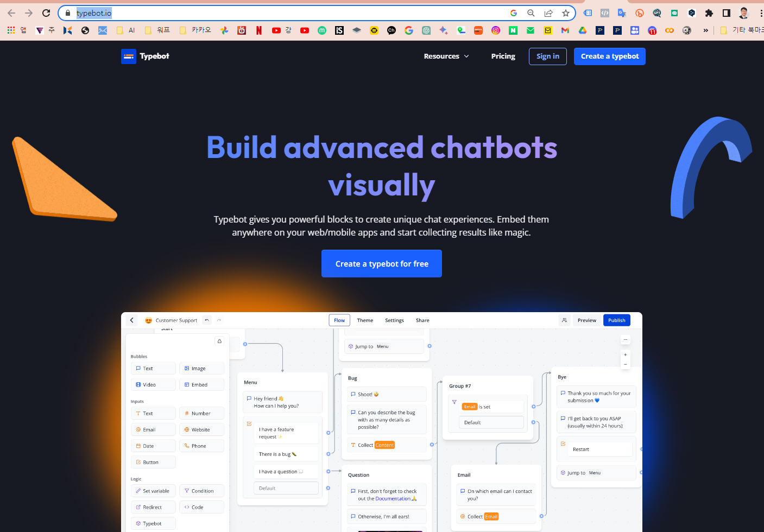Select the Code logic block
This screenshot has height=532, width=764.
(201, 507)
